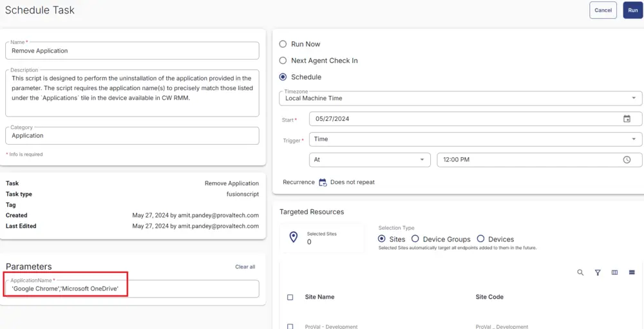Viewport: 644px width, 329px height.
Task: Tick the ProVal - Development site checkbox
Action: (x=290, y=326)
